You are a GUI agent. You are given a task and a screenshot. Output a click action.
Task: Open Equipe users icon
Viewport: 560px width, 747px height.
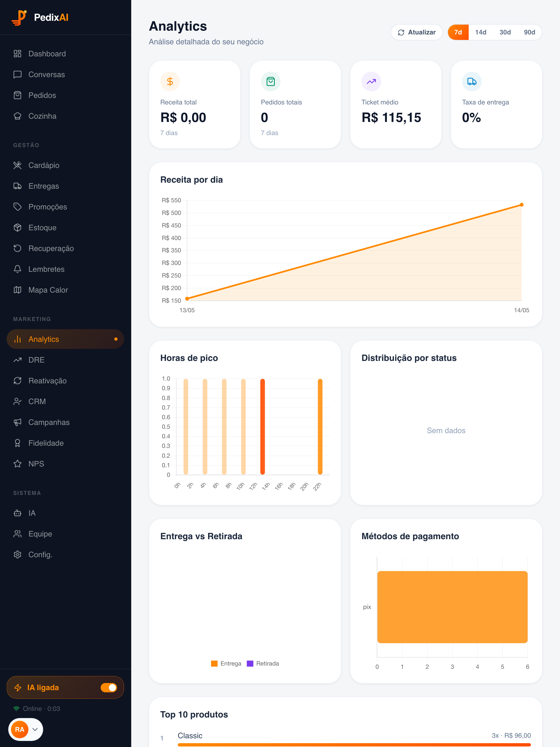[x=17, y=534]
